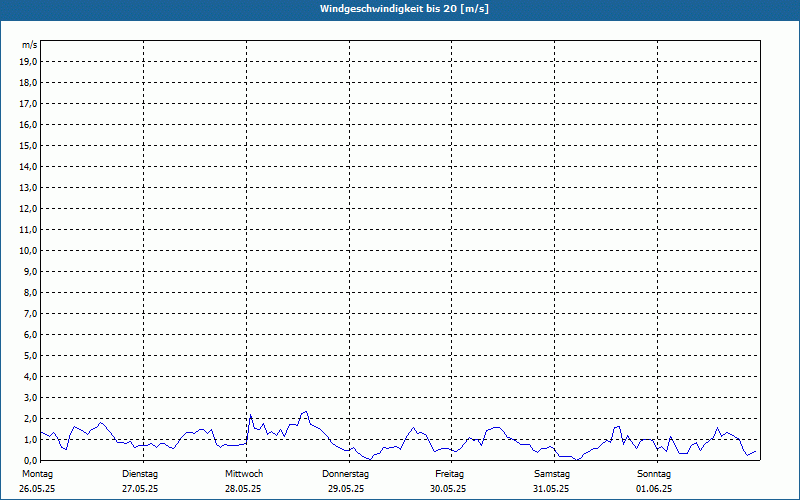Viewport: 800px width, 500px height.
Task: Click the chart title 'Windgeschwindigkeit bis 20 [m/s]'
Action: 404,9
